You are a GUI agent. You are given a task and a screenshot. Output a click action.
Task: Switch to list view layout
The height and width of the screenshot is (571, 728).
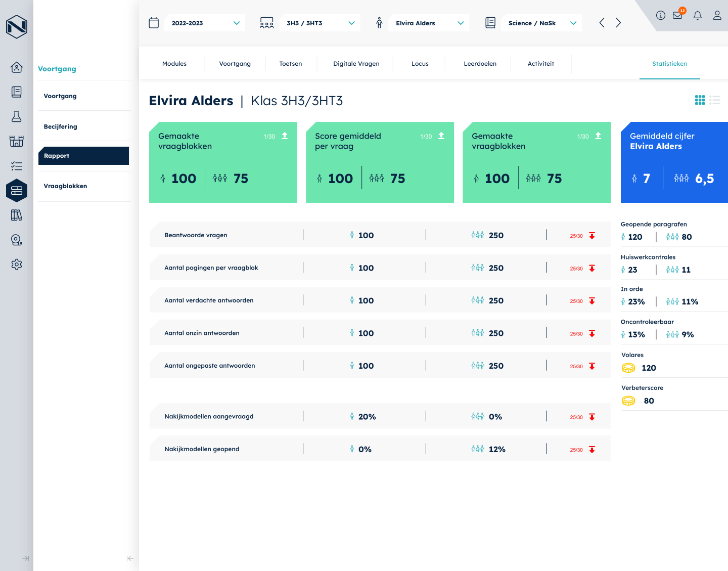coord(714,100)
